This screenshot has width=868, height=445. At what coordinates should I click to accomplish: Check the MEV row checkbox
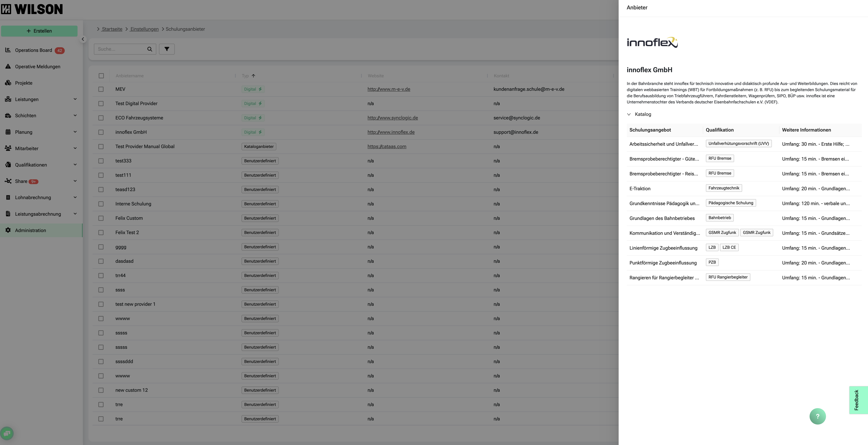click(x=101, y=89)
